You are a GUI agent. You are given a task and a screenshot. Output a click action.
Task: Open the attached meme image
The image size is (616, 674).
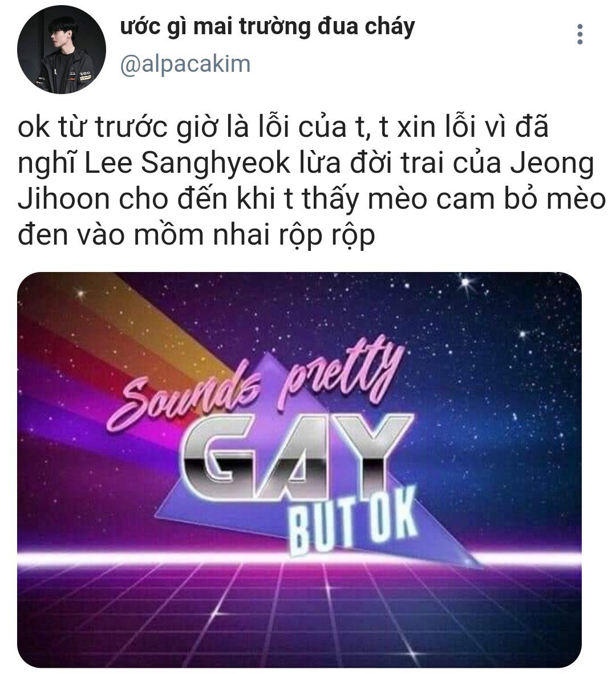pyautogui.click(x=299, y=469)
